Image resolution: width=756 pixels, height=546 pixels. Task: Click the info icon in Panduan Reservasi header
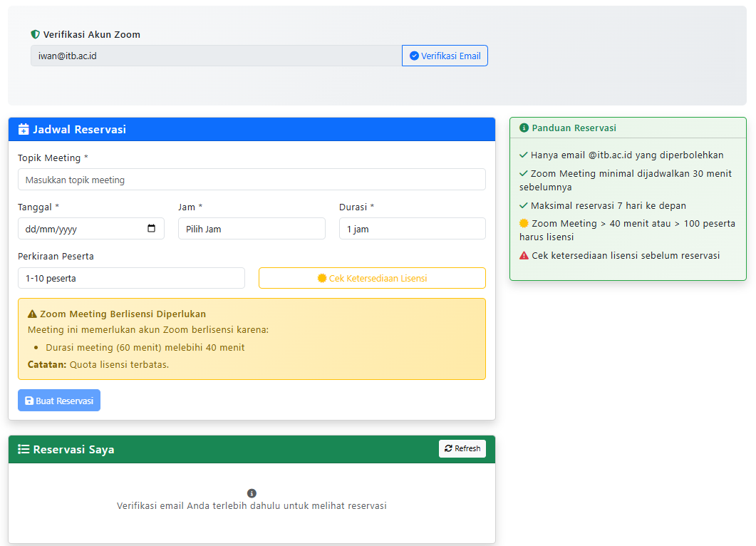(x=524, y=128)
